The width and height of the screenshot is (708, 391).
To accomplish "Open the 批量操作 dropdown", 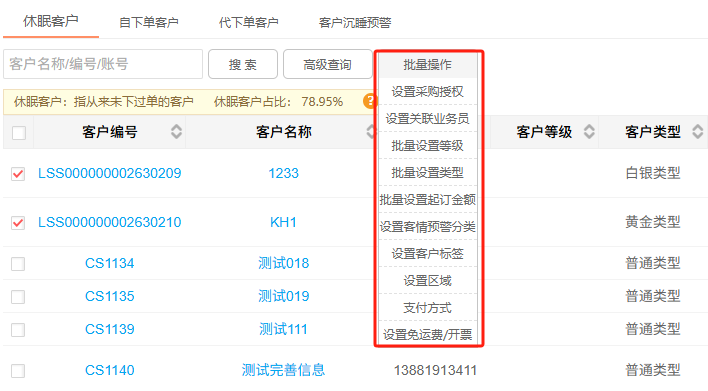I will [x=428, y=65].
